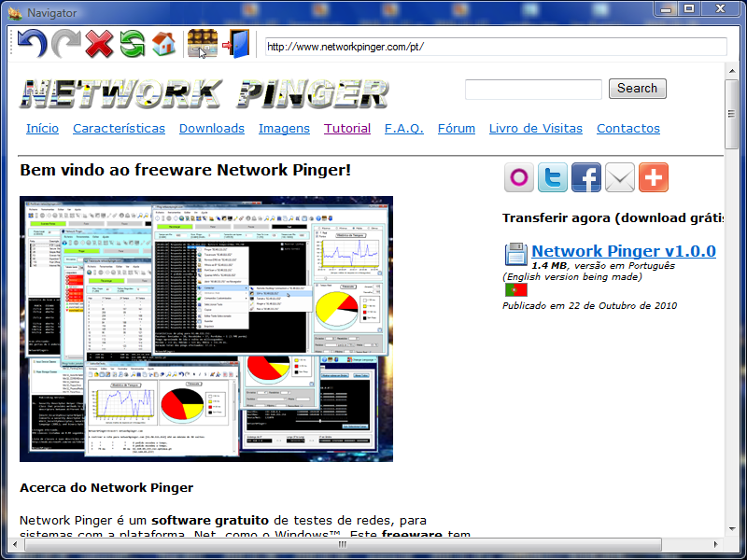Go back with the blue undo arrow
Image resolution: width=747 pixels, height=560 pixels.
pos(32,44)
